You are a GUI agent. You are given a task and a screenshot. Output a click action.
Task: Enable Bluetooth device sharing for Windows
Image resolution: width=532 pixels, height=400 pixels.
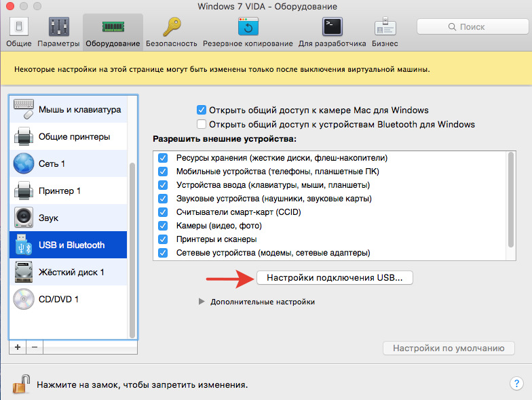pos(201,124)
